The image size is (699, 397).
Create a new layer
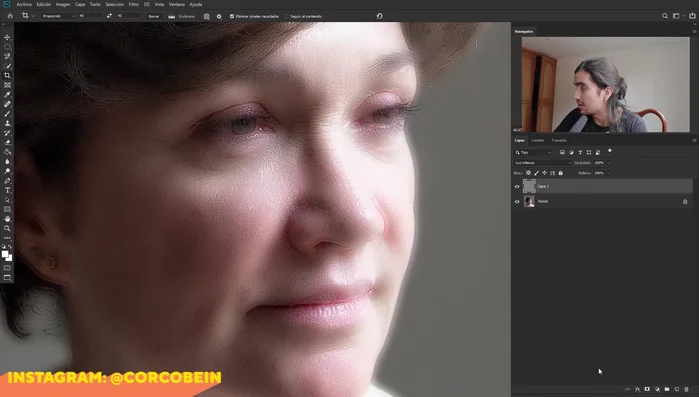(677, 389)
